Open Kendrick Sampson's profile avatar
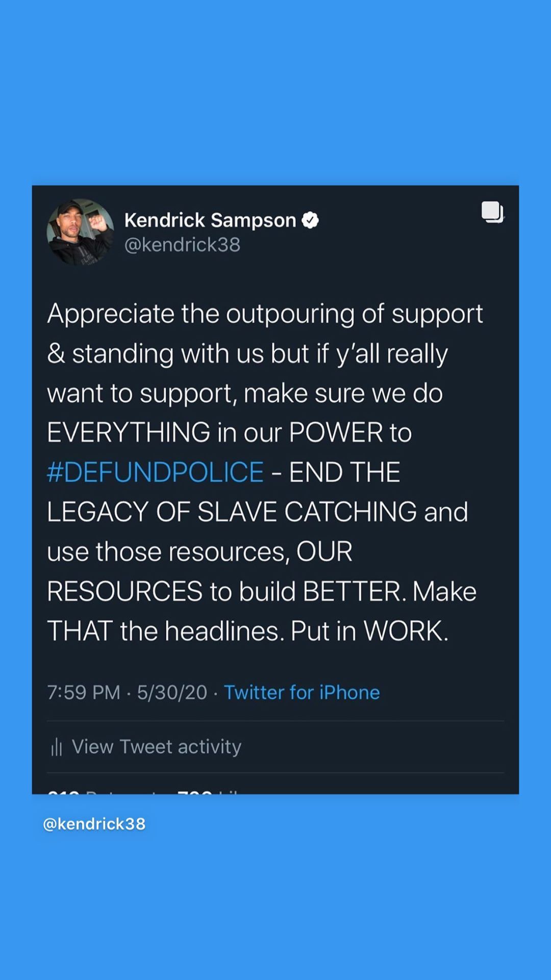The height and width of the screenshot is (980, 551). [x=80, y=232]
